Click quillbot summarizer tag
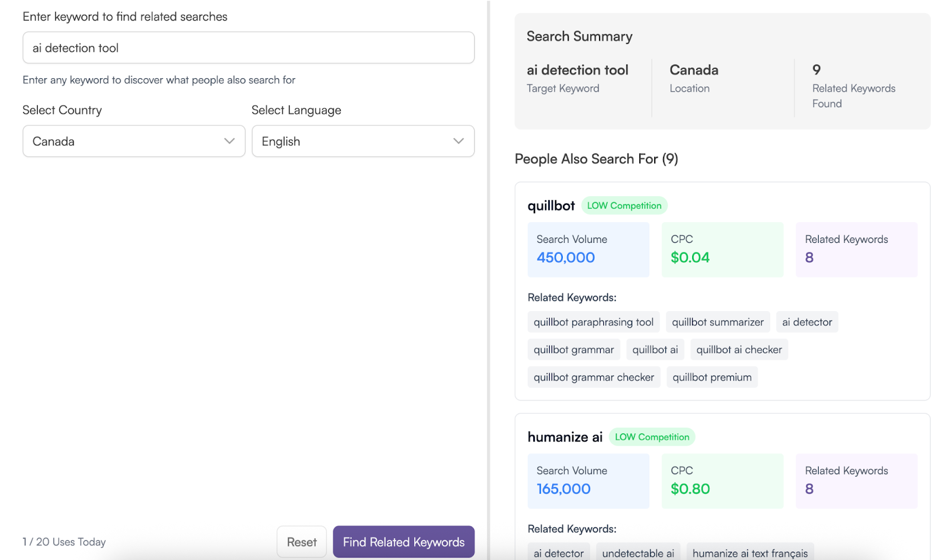 pyautogui.click(x=718, y=322)
